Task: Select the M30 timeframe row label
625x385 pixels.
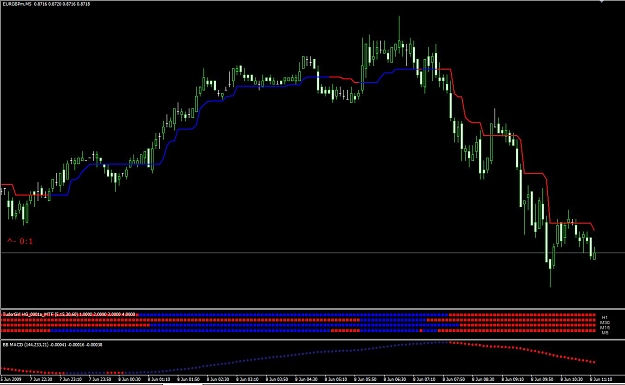Action: point(605,322)
